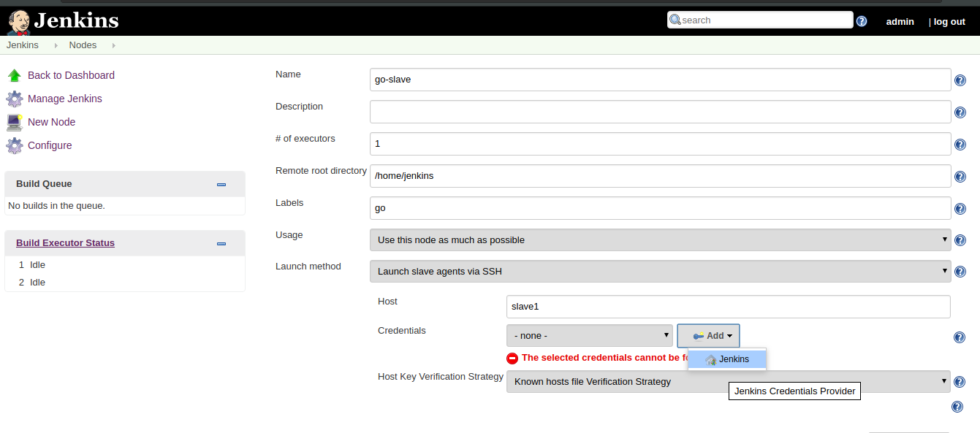The image size is (980, 433).
Task: Show help for Launch method
Action: pos(960,272)
